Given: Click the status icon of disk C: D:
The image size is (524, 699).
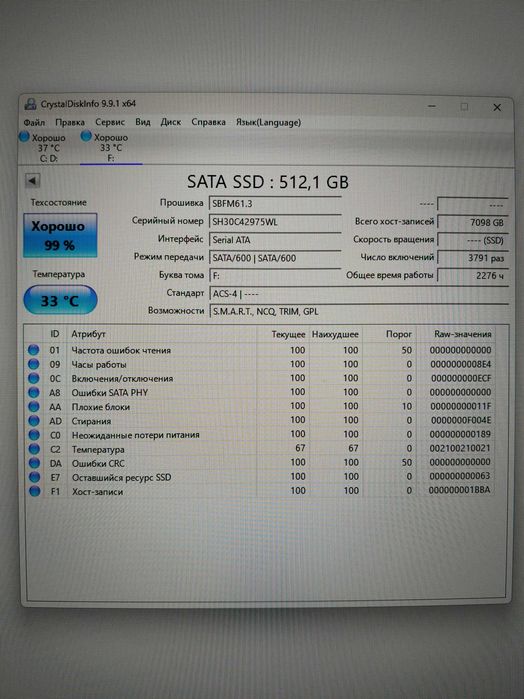Looking at the screenshot, I should coord(24,137).
